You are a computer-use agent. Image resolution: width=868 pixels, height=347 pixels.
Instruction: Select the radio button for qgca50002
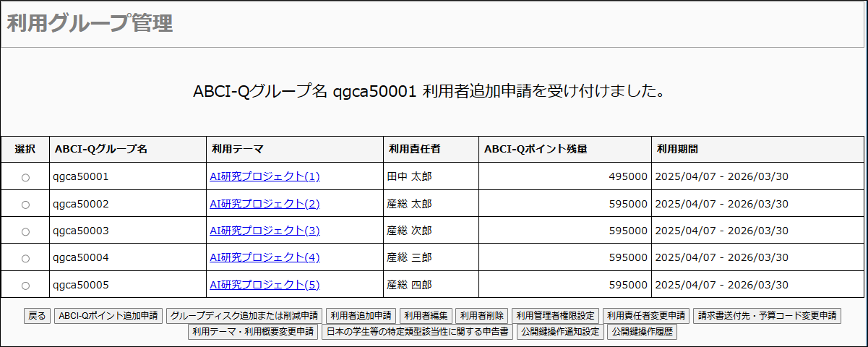point(25,205)
